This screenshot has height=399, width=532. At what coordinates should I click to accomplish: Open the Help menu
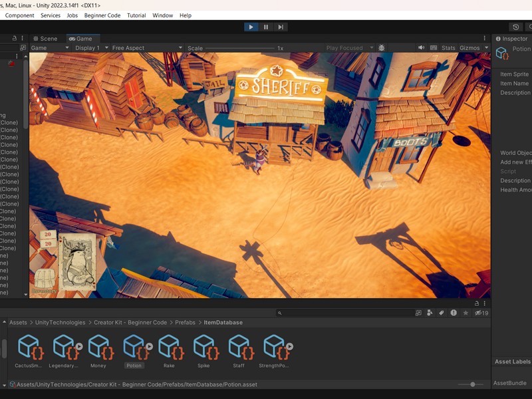coord(186,15)
